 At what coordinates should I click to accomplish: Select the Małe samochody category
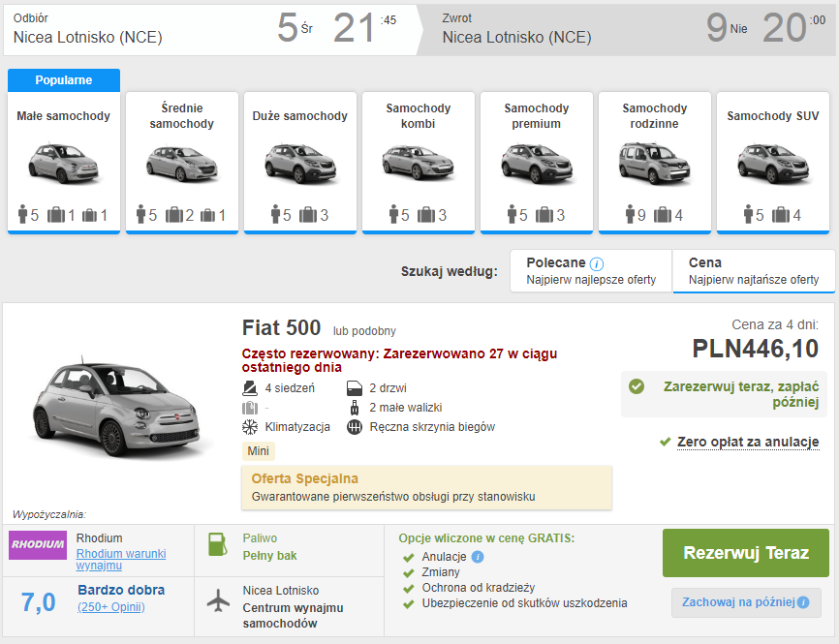(64, 162)
